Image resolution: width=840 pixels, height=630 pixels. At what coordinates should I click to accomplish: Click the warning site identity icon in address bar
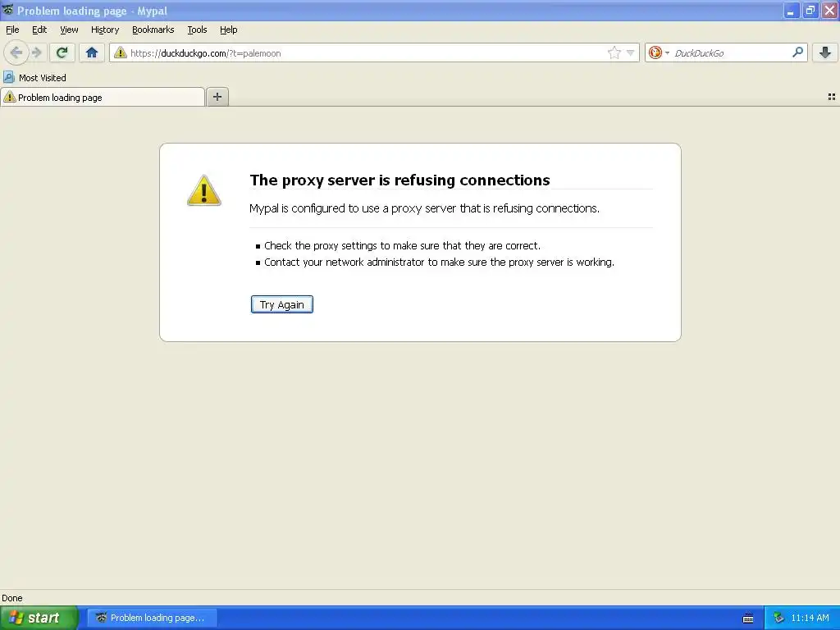tap(121, 52)
